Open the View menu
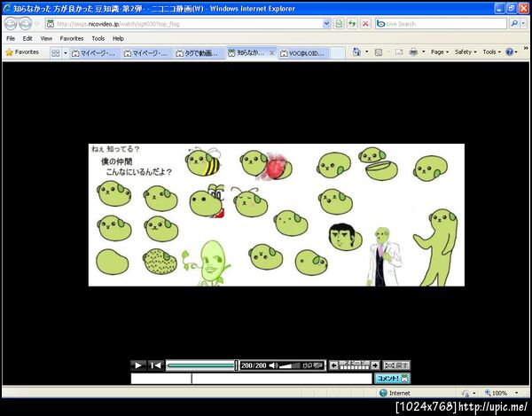Viewport: 532px width, 416px height. (46, 38)
